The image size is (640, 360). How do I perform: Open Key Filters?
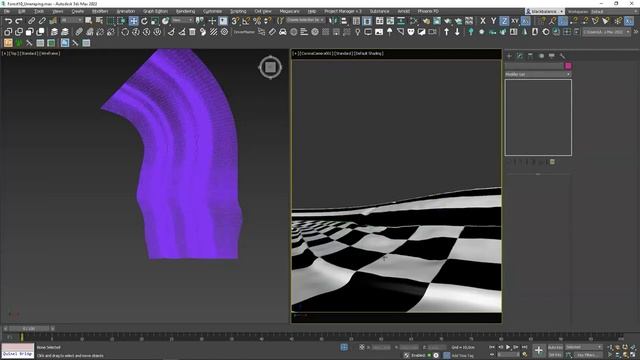pyautogui.click(x=588, y=355)
